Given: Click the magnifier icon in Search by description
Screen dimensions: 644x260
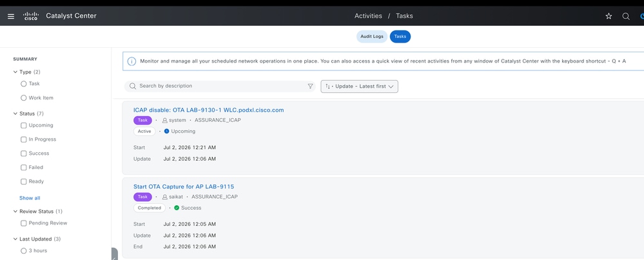Looking at the screenshot, I should click(x=133, y=86).
